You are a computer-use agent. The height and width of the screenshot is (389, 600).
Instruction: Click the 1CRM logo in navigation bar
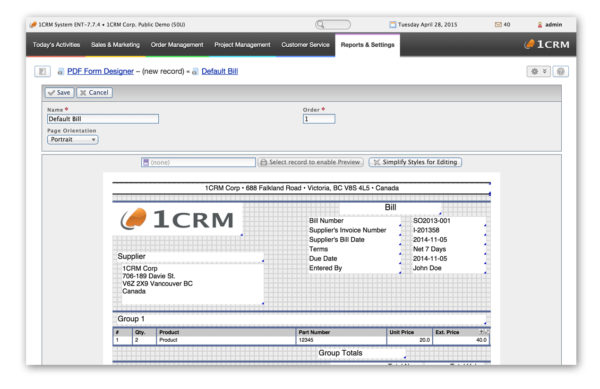click(x=546, y=44)
